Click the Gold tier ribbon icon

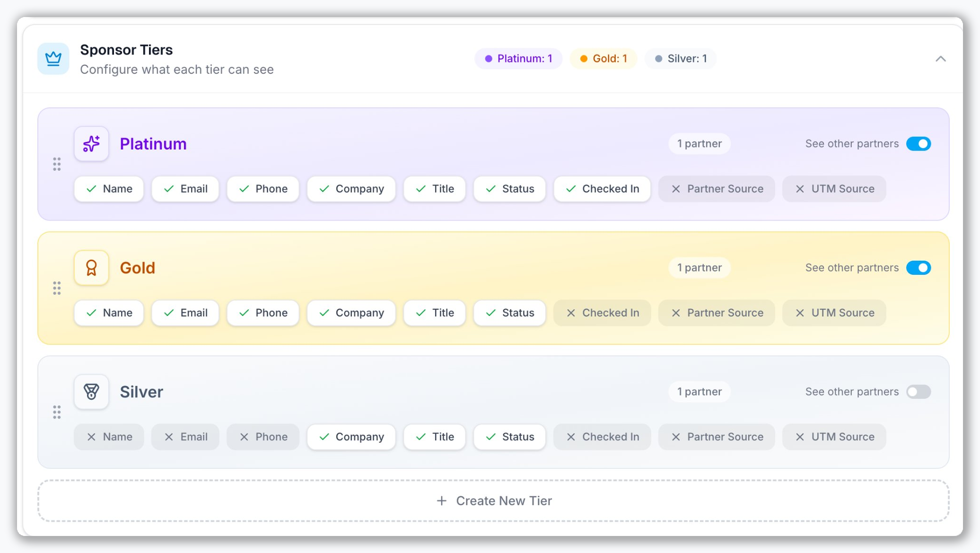[x=91, y=267]
